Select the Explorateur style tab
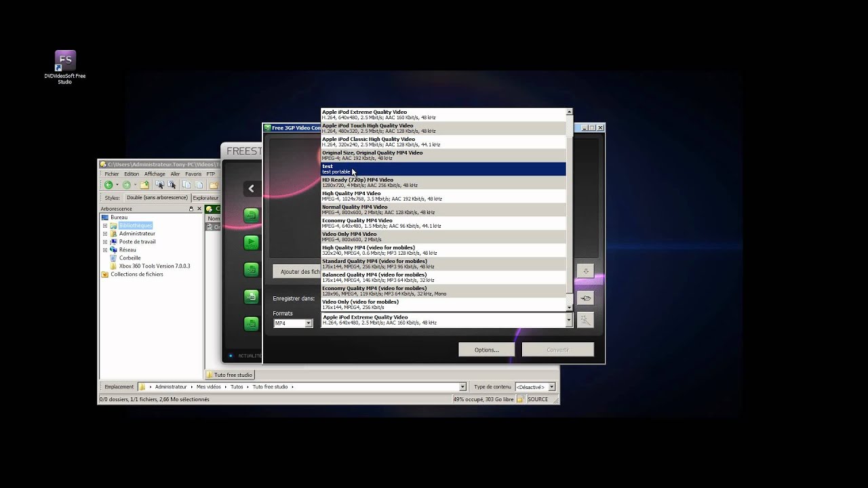Screen dimensions: 868x488 (x=205, y=198)
